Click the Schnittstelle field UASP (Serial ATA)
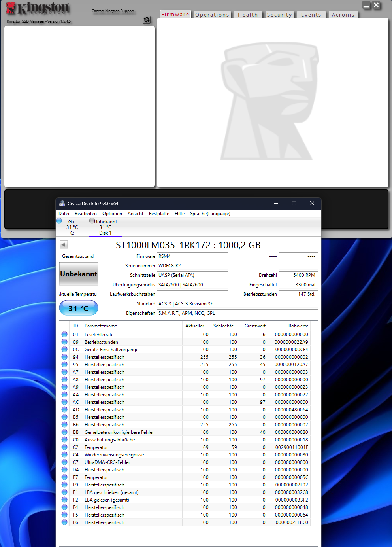Image resolution: width=392 pixels, height=547 pixels. tap(192, 275)
